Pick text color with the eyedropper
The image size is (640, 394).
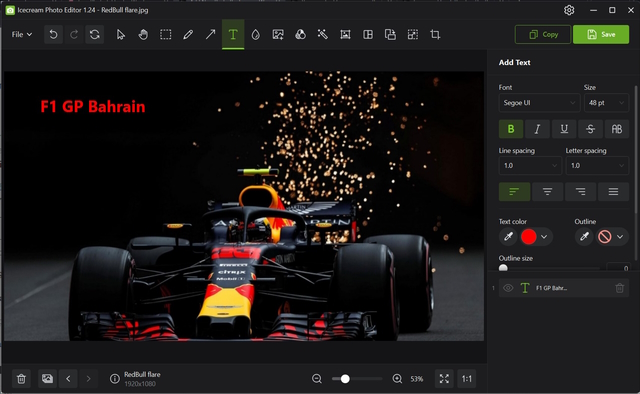coord(508,237)
